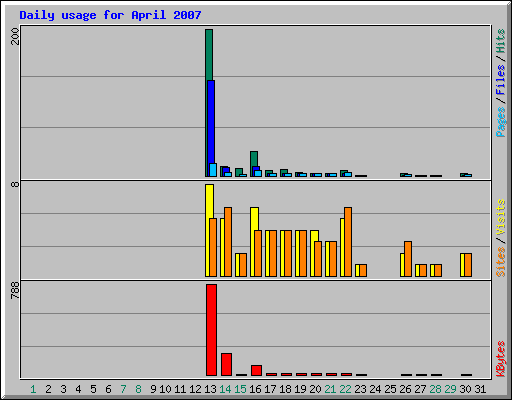Viewport: 512px width, 400px height.
Task: Click green day label "22" on the x-axis
Action: pyautogui.click(x=345, y=389)
